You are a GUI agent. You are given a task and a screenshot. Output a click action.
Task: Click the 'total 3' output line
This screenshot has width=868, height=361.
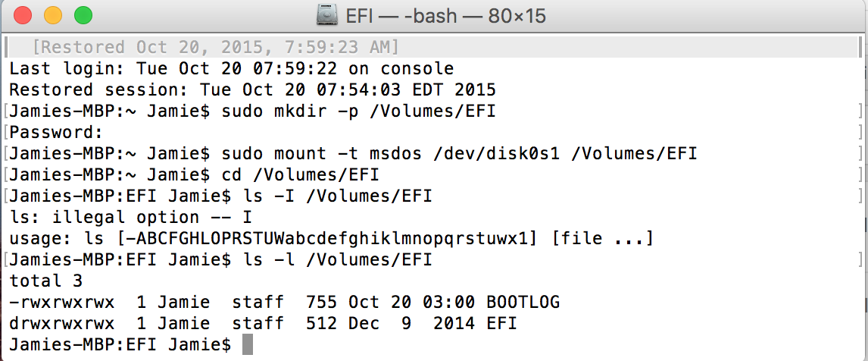[46, 281]
